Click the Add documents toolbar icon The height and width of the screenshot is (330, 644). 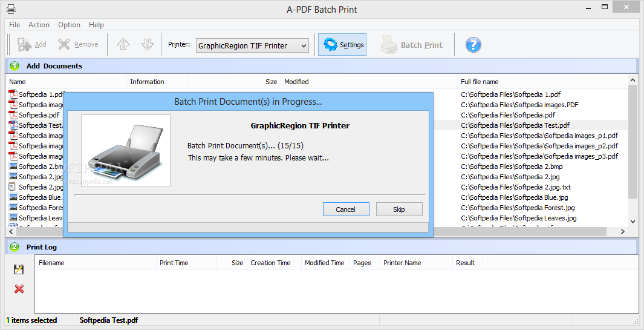24,44
